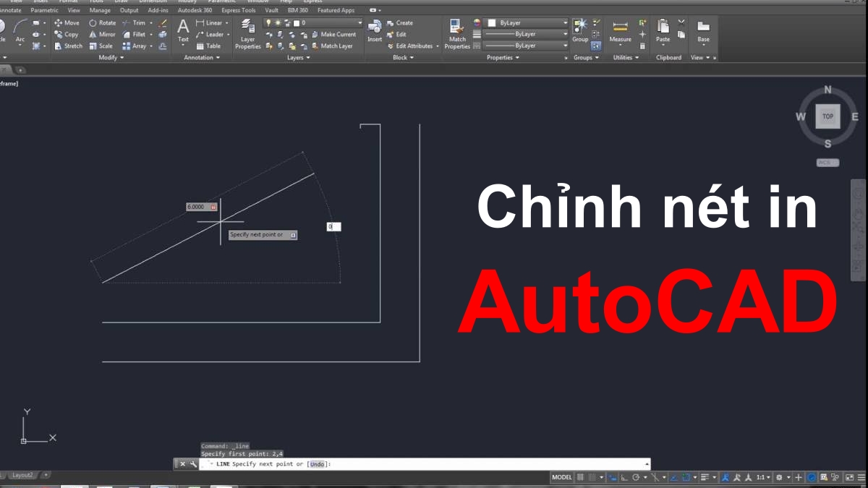
Task: Click MODEL space button in status bar
Action: 562,477
